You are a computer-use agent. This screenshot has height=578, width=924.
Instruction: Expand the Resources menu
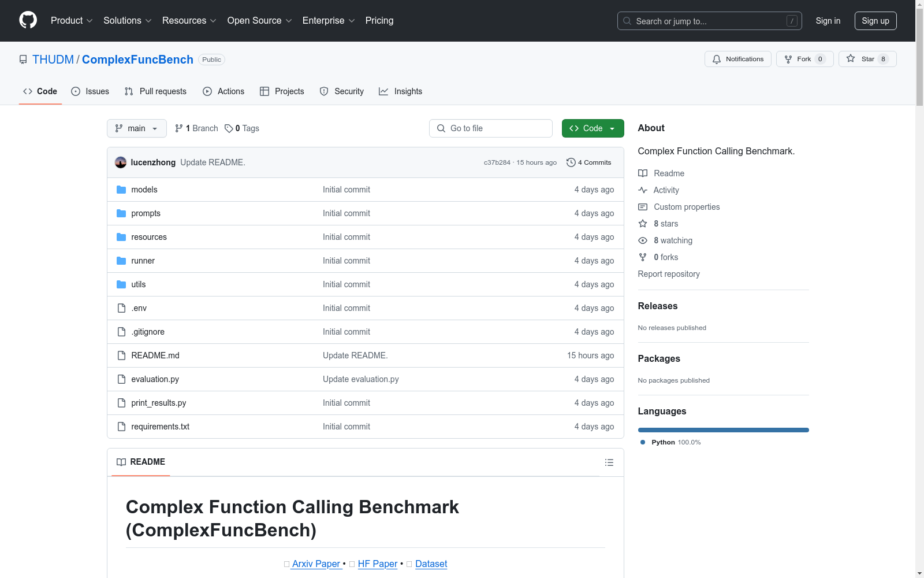pos(189,20)
